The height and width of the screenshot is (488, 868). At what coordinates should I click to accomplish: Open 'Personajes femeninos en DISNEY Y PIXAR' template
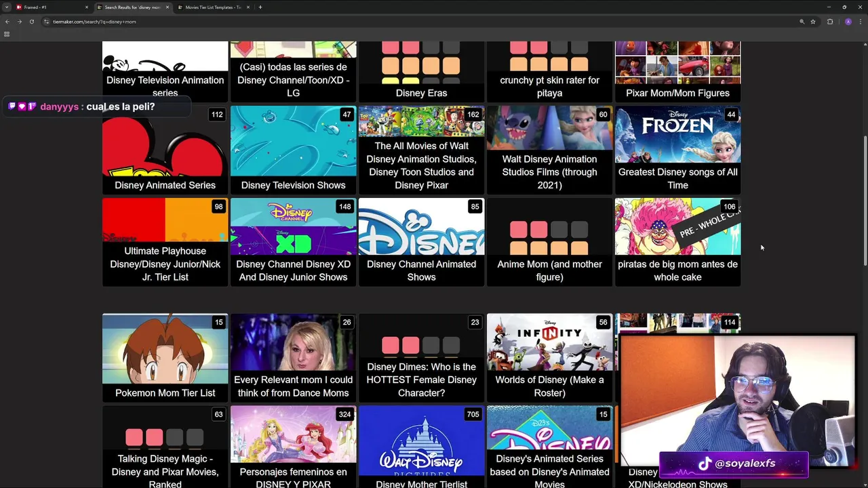[x=293, y=447]
